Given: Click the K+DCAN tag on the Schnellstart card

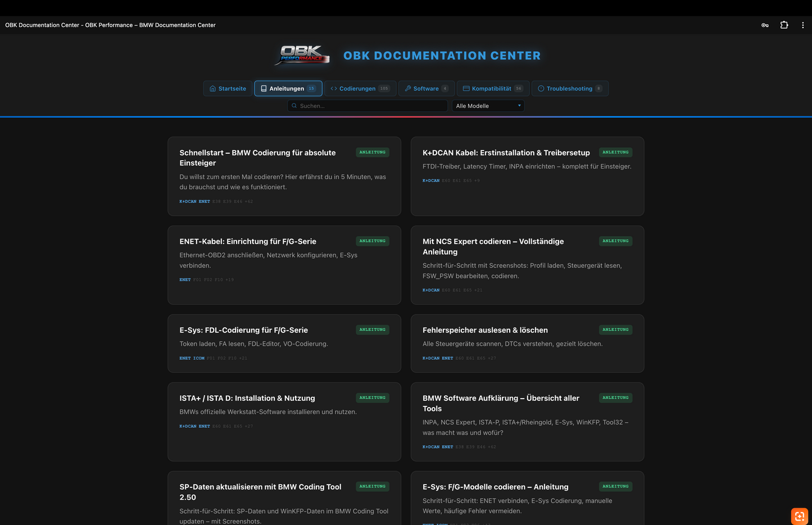Looking at the screenshot, I should click(x=188, y=202).
